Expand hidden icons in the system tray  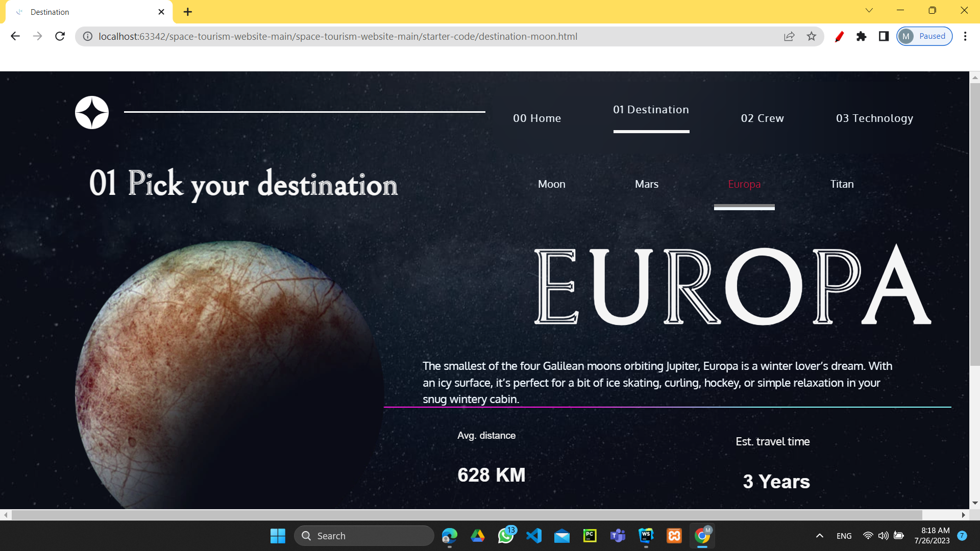click(820, 536)
